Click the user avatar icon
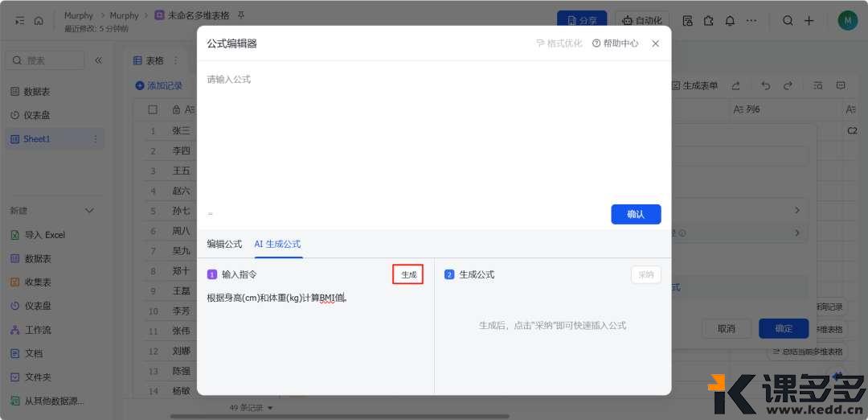This screenshot has width=868, height=420. click(847, 21)
